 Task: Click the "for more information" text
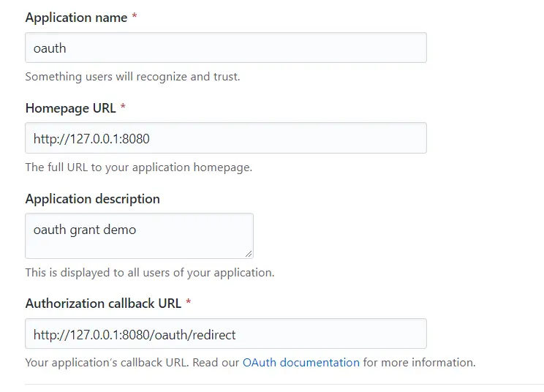pos(419,363)
